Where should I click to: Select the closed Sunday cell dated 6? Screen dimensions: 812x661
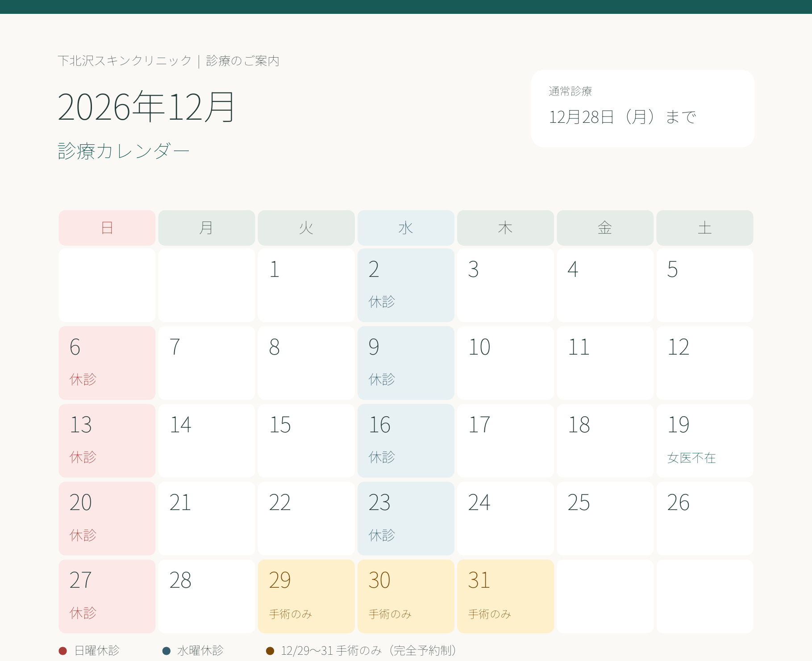point(107,363)
